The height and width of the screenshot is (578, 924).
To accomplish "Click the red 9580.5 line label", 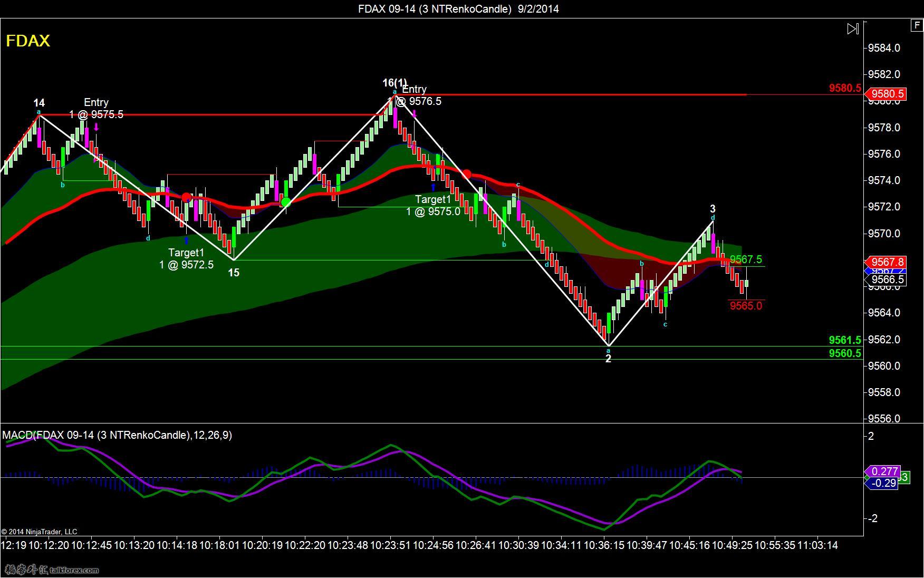I will coord(845,88).
